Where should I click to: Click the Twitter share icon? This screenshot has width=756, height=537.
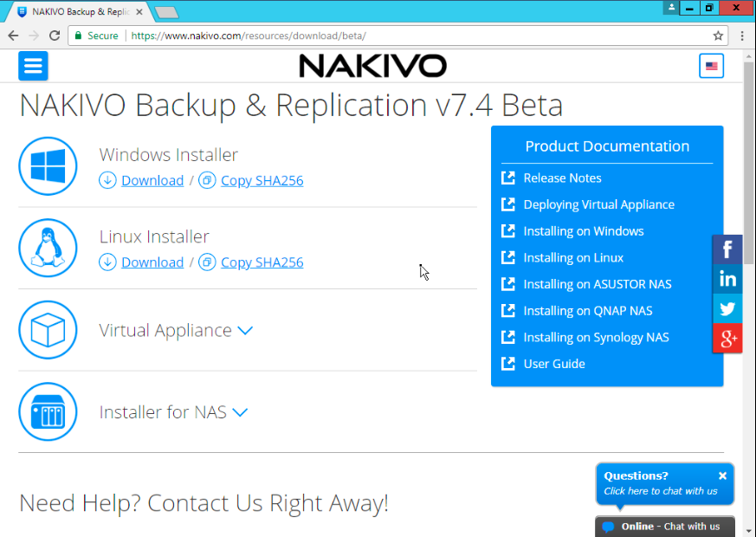pos(727,308)
